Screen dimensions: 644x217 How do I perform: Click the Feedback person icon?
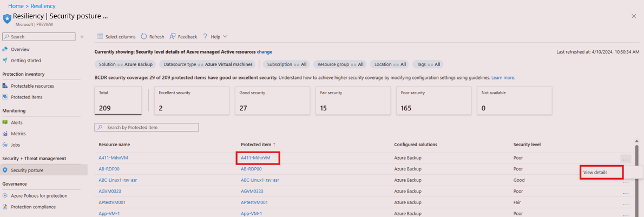click(173, 37)
